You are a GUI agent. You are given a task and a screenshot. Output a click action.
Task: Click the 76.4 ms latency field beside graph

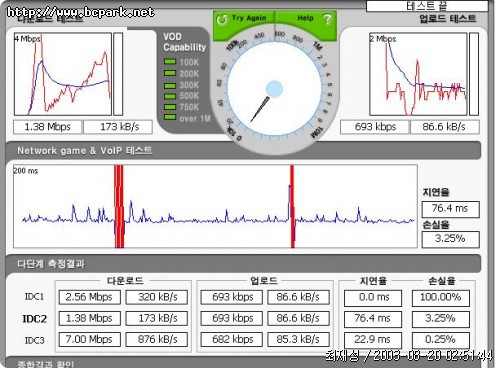[450, 209]
